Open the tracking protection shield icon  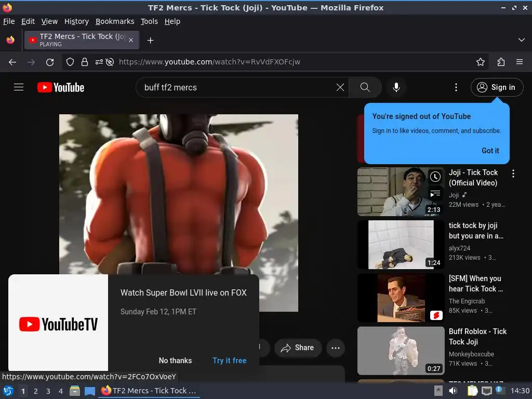tap(70, 62)
